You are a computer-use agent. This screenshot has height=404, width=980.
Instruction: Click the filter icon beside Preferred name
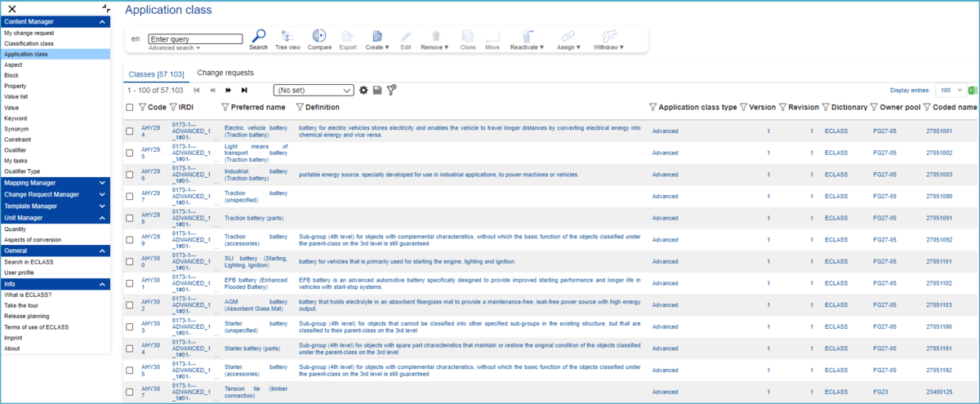(x=225, y=107)
